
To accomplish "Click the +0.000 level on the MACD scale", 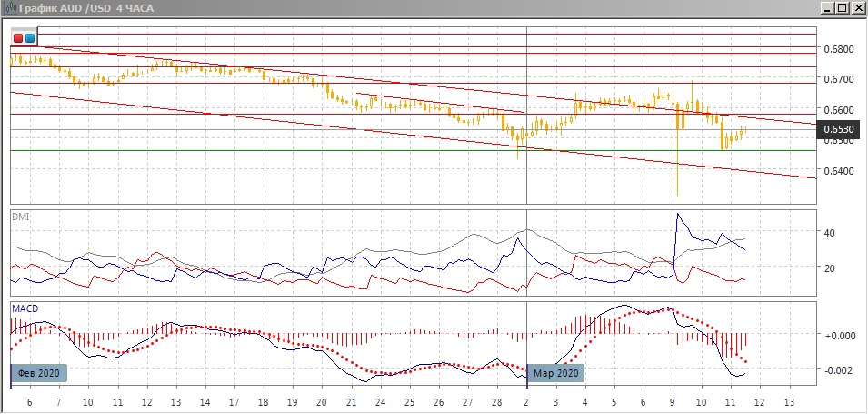I will 837,335.
